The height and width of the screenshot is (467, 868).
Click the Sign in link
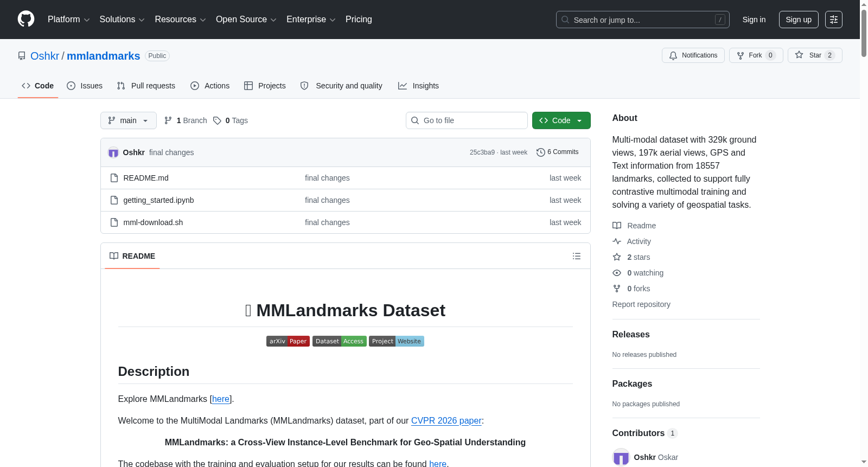tap(754, 20)
